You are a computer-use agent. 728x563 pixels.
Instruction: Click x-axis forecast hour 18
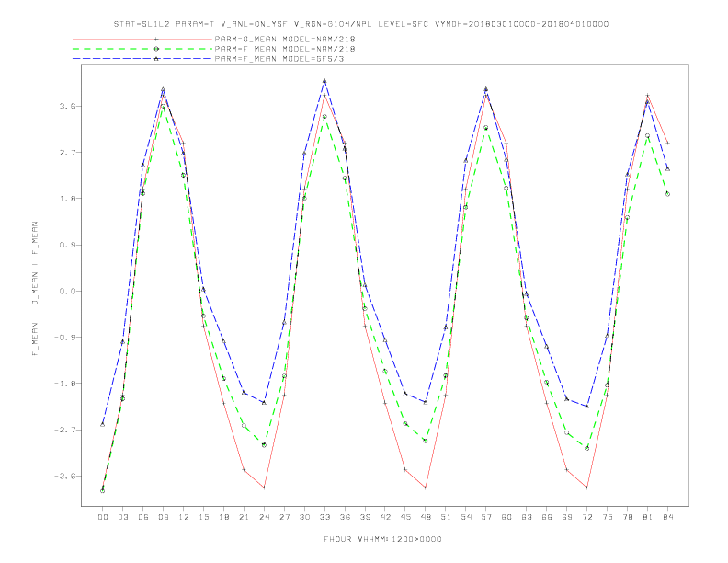click(x=223, y=517)
